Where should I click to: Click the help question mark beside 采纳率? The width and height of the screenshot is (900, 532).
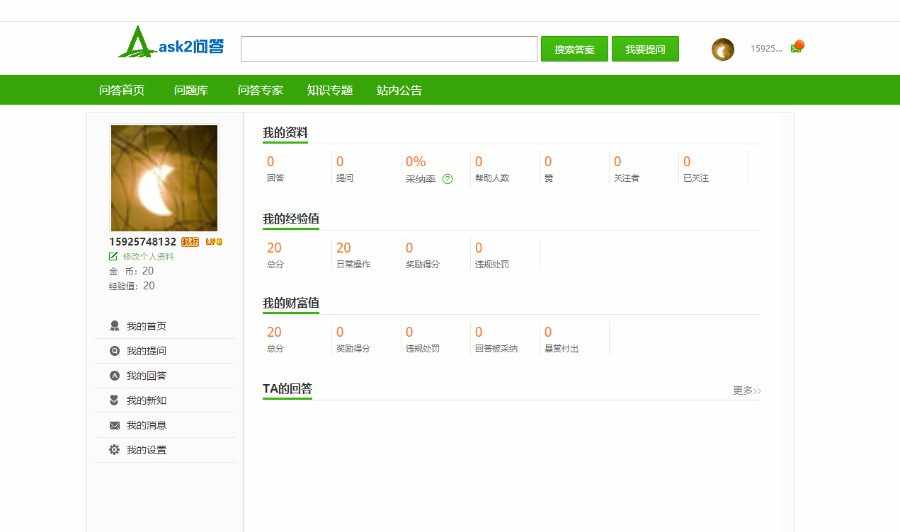(x=447, y=179)
